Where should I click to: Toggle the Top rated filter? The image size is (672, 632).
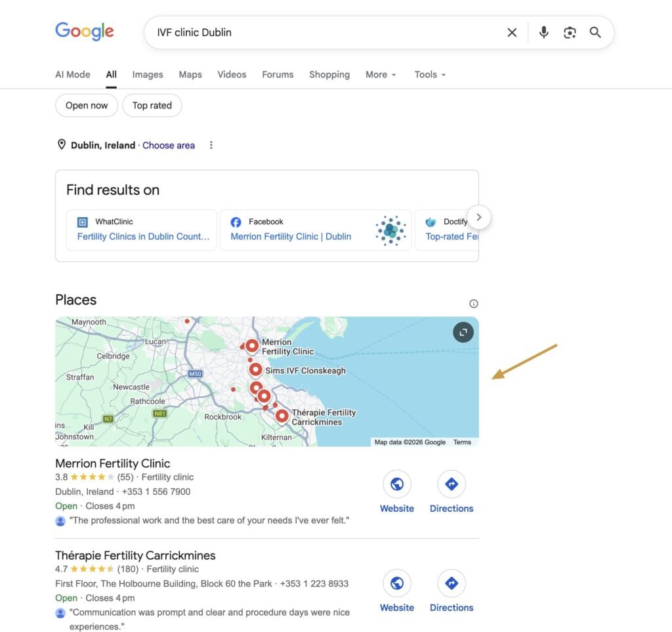point(152,106)
